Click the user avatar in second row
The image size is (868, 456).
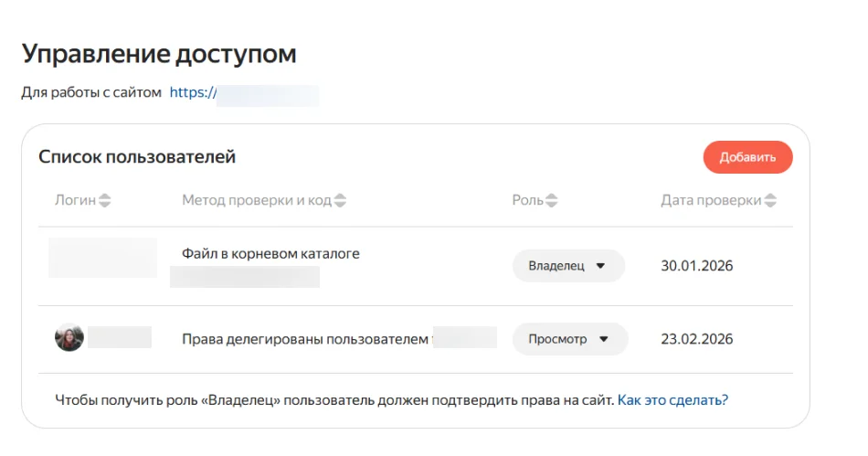pos(69,338)
